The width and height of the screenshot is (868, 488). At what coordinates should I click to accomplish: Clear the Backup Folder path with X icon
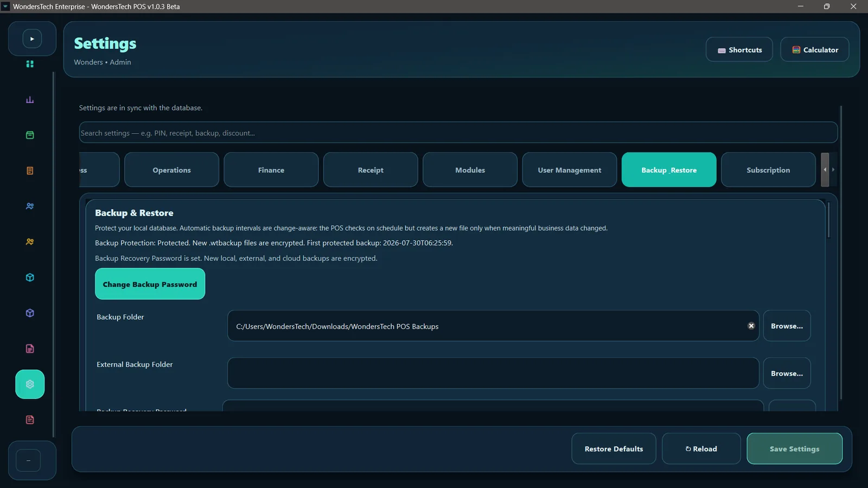click(x=751, y=326)
